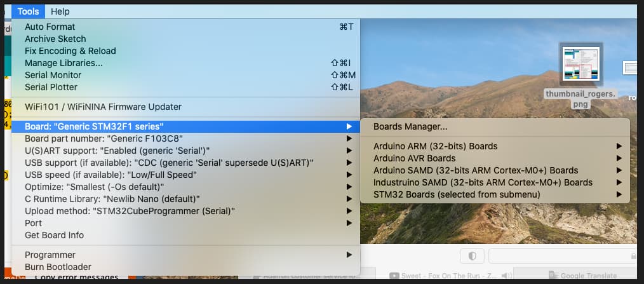The image size is (644, 284).
Task: Expand Arduino SAMD (32-bits ARM Cortex-M0+) Boards
Action: pyautogui.click(x=495, y=170)
